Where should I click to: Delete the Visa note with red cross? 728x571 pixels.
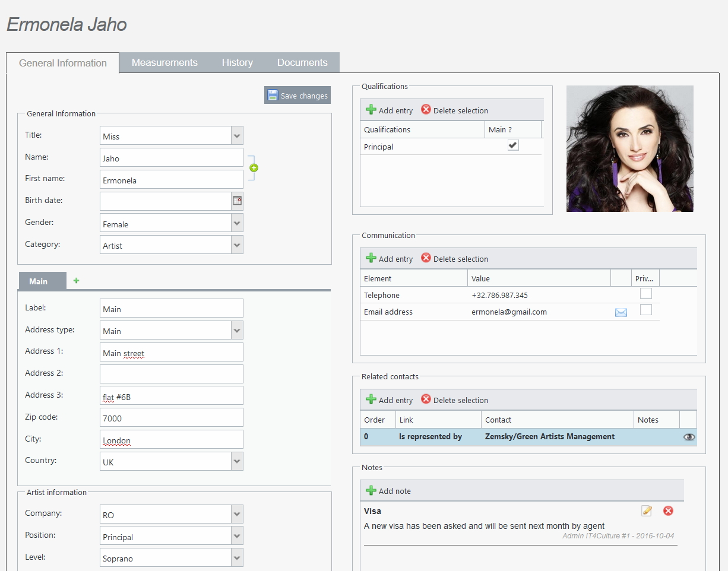[668, 510]
